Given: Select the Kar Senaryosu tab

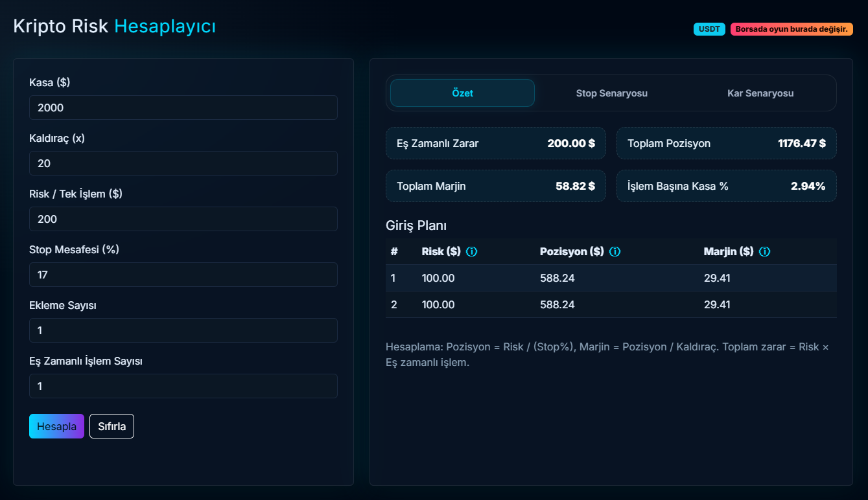Looking at the screenshot, I should (760, 93).
